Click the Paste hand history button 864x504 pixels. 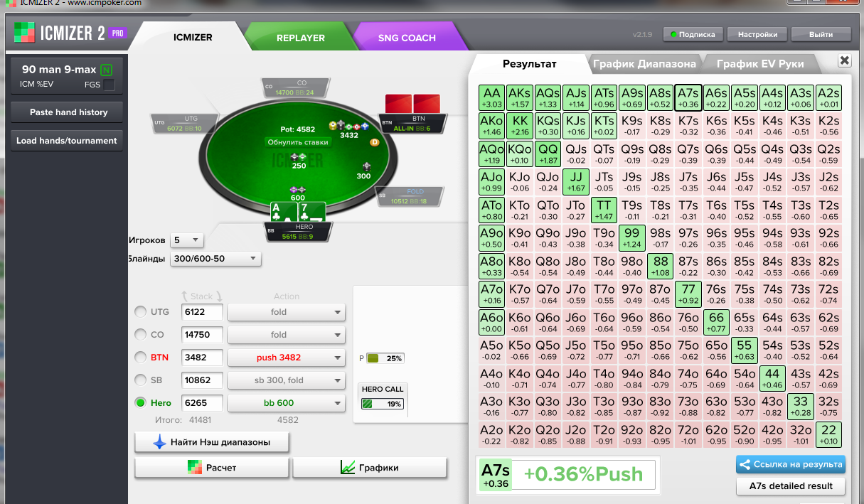tap(68, 112)
